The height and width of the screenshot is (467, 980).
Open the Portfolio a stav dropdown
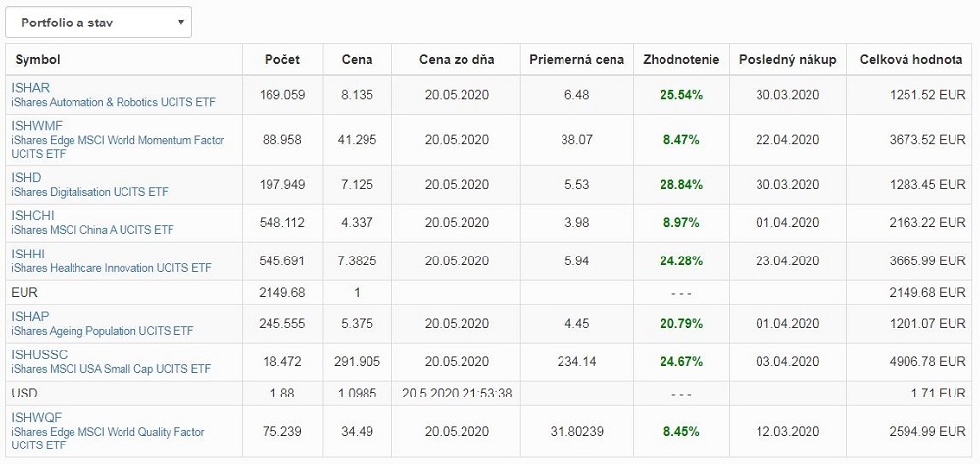click(99, 22)
